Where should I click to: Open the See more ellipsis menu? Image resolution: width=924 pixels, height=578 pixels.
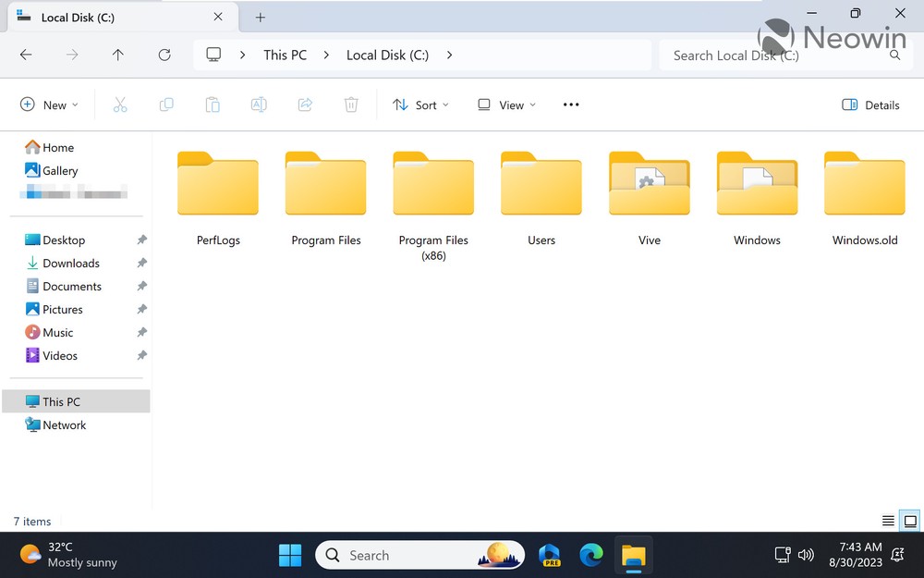coord(571,105)
